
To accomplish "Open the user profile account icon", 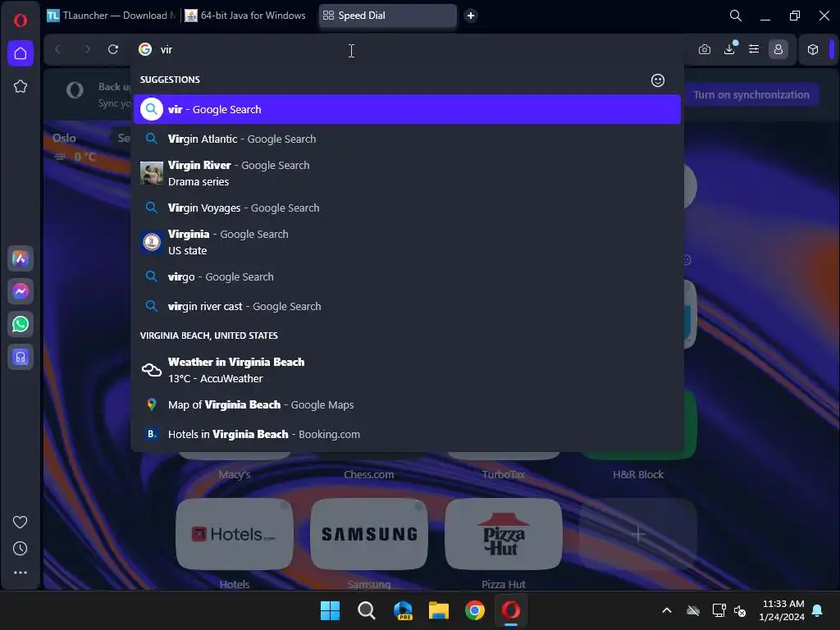I will (778, 49).
